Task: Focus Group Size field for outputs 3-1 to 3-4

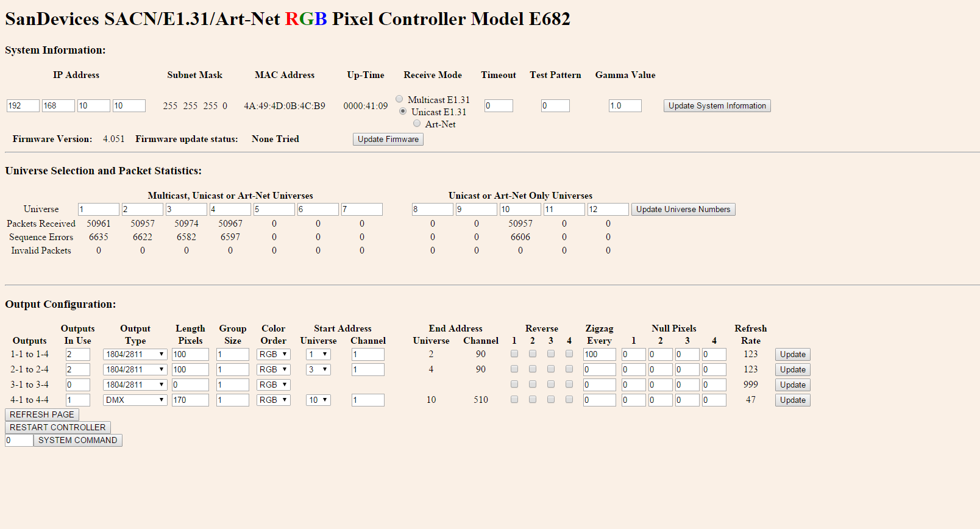Action: point(233,385)
